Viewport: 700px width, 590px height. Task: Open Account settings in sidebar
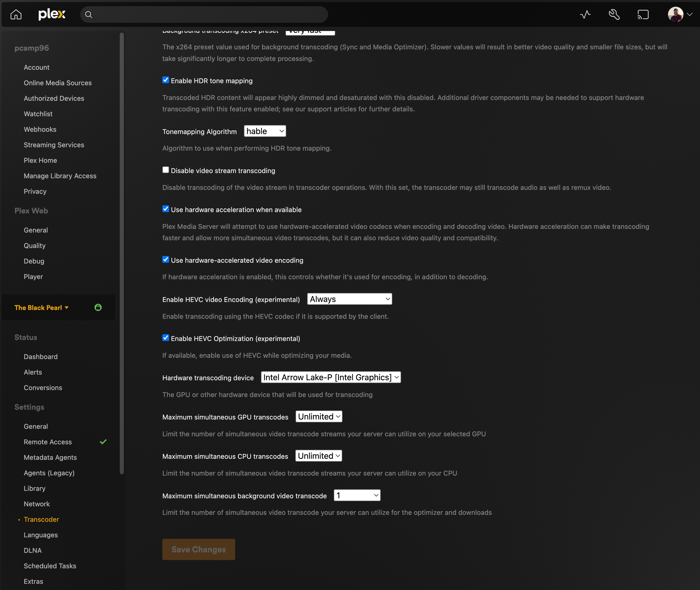36,68
